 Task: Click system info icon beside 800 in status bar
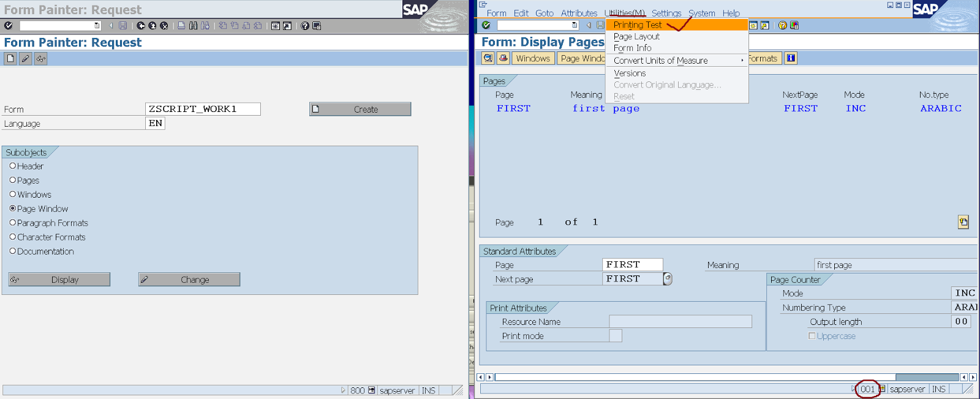tap(371, 390)
